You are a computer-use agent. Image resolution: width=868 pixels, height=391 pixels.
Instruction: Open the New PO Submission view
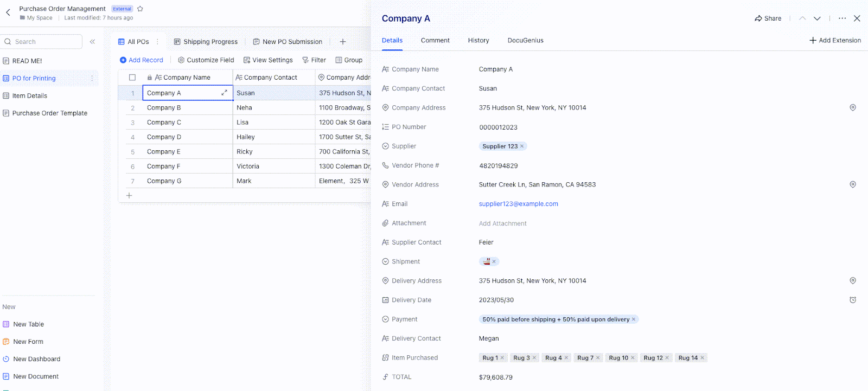[x=288, y=42]
